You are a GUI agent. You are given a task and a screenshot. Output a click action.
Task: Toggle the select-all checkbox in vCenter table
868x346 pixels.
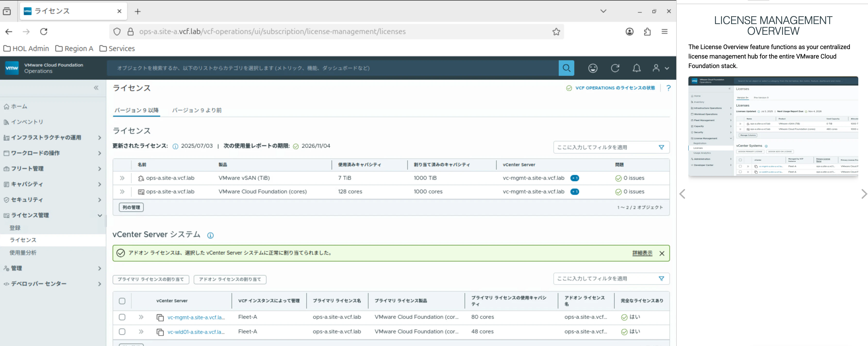[x=122, y=301]
